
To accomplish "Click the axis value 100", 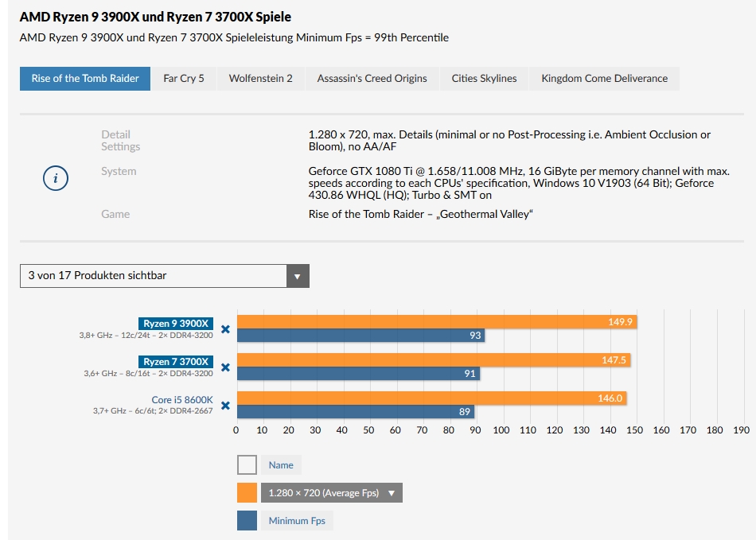I will (x=501, y=429).
